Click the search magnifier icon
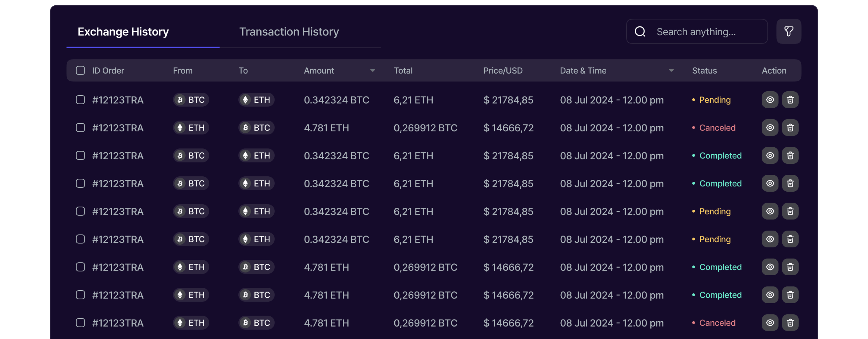 coord(640,31)
